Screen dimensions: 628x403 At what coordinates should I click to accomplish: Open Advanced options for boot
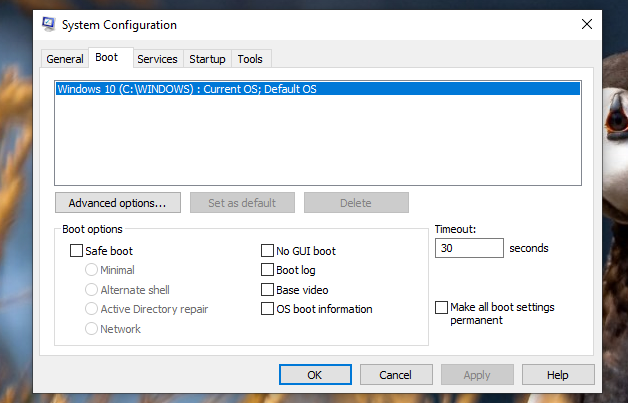click(x=117, y=203)
